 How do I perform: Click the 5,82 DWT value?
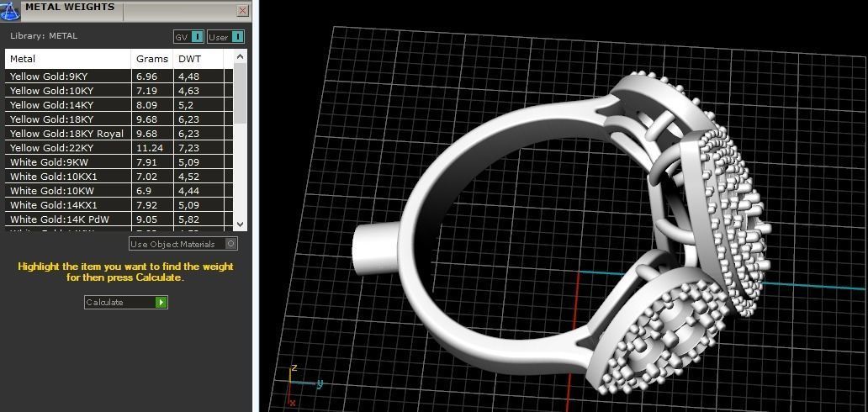tap(188, 219)
